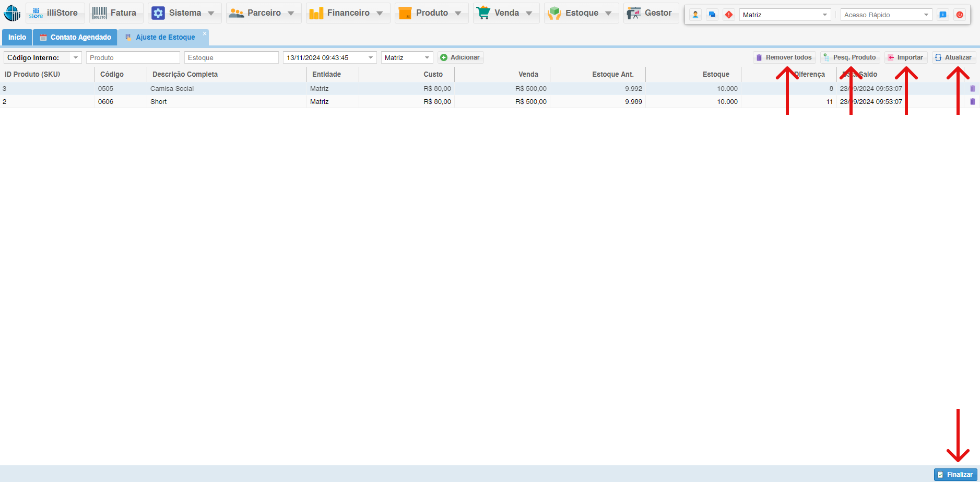Open the Sistema menu
The height and width of the screenshot is (482, 980).
tap(184, 13)
